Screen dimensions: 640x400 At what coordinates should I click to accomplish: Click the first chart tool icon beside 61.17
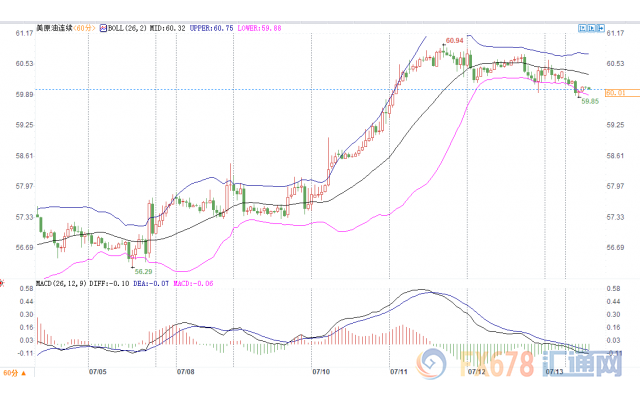click(x=582, y=28)
